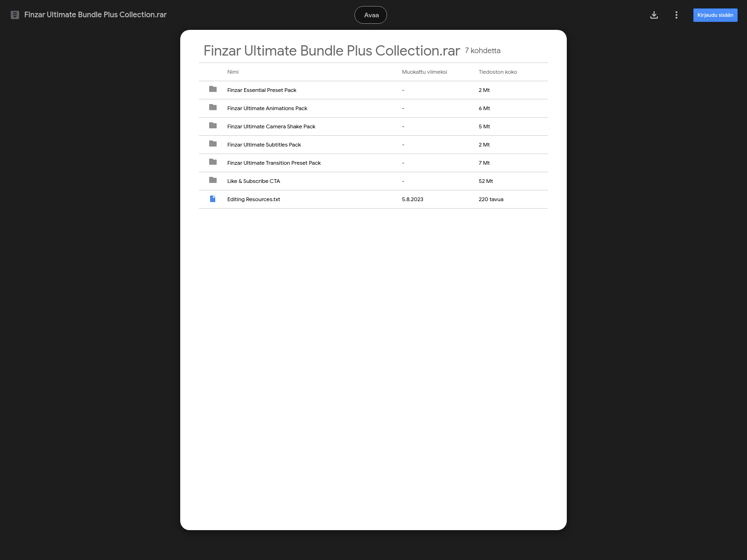Viewport: 747px width, 560px height.
Task: Click document icon for Editing Resources.txt
Action: click(x=213, y=199)
